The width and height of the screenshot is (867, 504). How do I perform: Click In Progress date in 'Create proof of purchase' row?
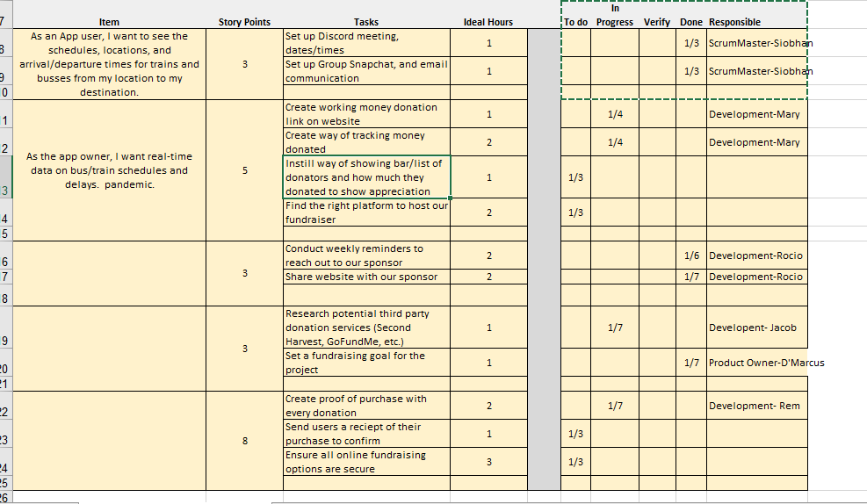pyautogui.click(x=615, y=406)
